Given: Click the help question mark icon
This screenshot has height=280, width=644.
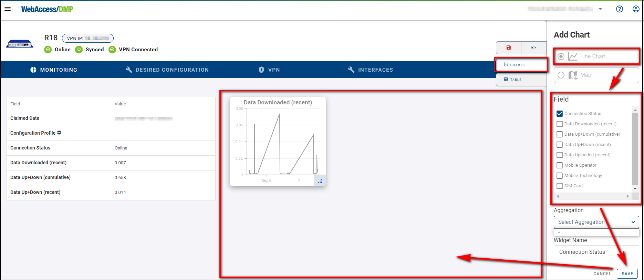Looking at the screenshot, I should point(619,9).
